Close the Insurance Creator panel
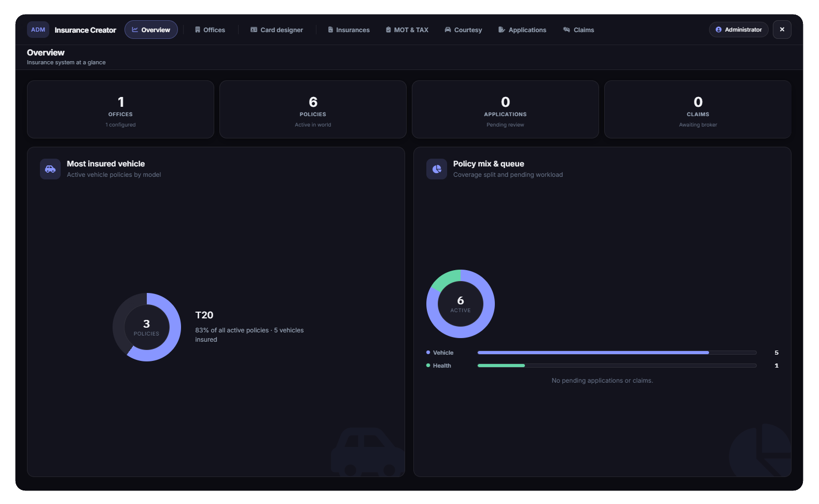Image resolution: width=819 pixels, height=504 pixels. pyautogui.click(x=782, y=30)
